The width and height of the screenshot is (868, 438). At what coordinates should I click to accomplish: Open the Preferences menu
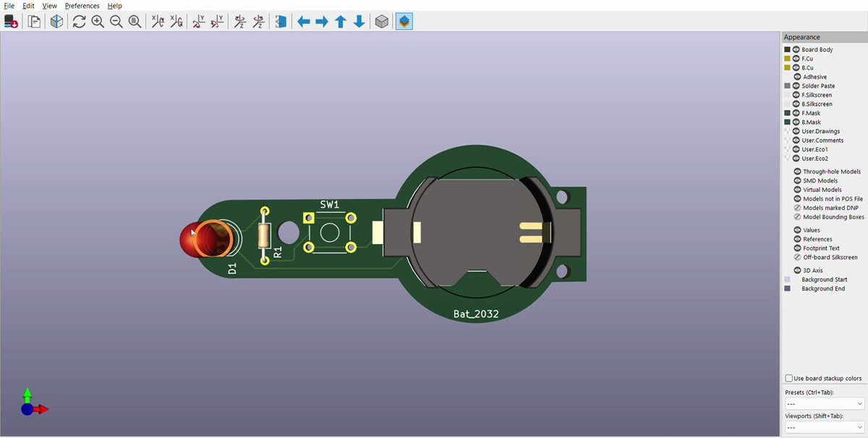[82, 6]
